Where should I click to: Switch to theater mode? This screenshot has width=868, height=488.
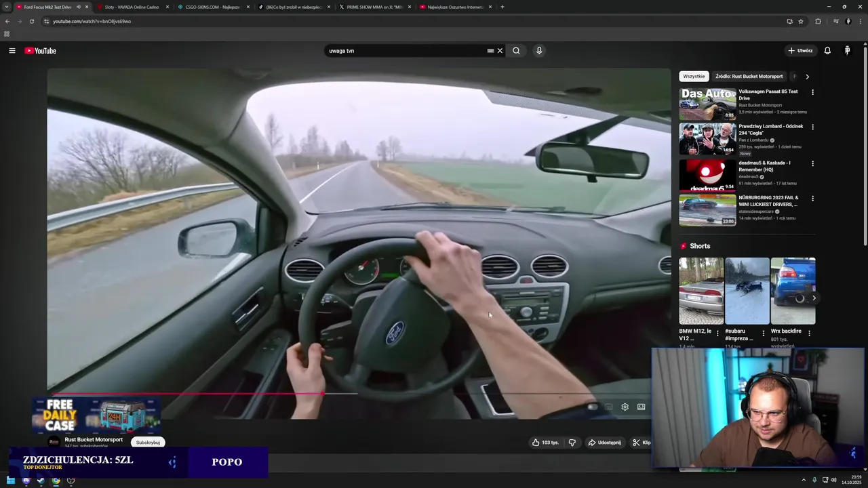pyautogui.click(x=642, y=407)
